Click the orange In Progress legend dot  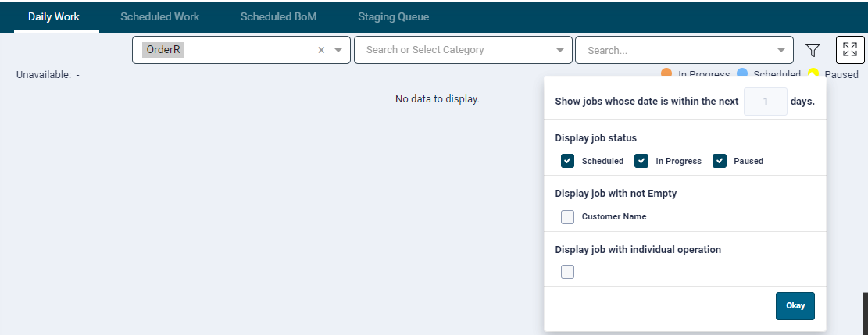point(666,73)
